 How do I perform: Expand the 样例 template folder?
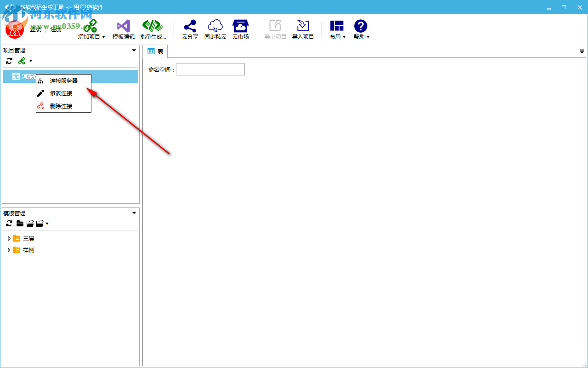click(9, 250)
